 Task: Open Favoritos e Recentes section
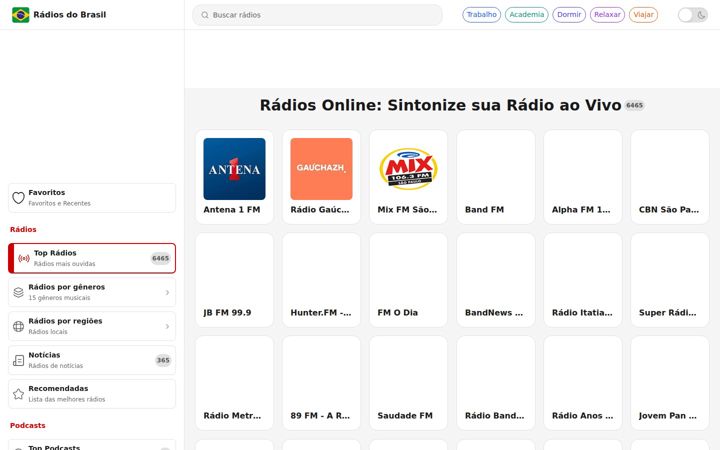pyautogui.click(x=92, y=198)
